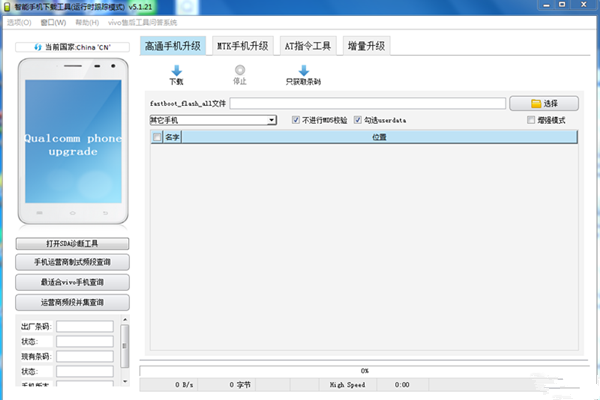Click the High Speed status text

click(x=347, y=385)
